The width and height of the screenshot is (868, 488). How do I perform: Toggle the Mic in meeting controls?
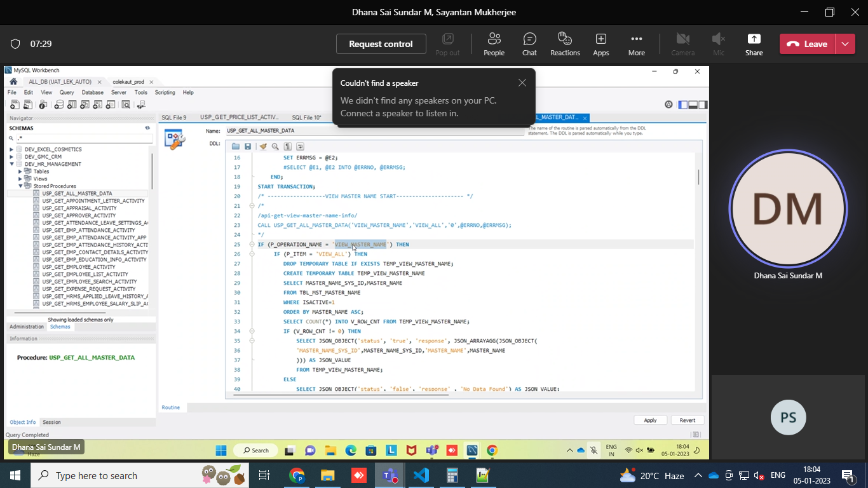[x=718, y=44]
